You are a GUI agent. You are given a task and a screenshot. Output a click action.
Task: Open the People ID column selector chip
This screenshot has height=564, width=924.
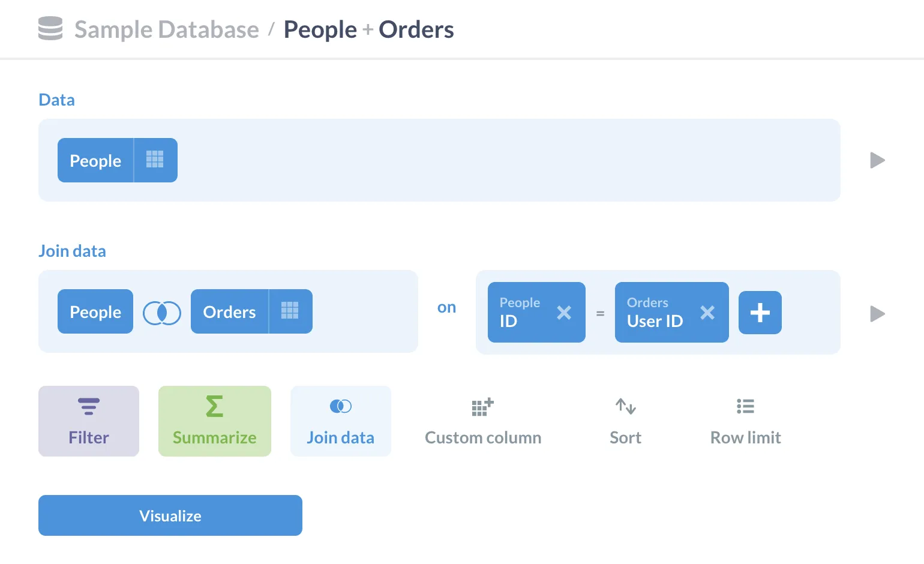(522, 312)
